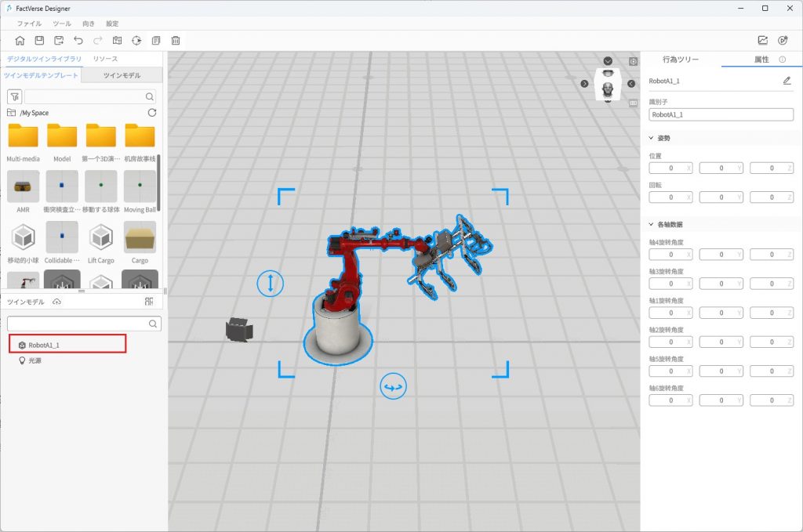Viewport: 803px width, 532px height.
Task: Click the play preview icon at top right
Action: pyautogui.click(x=783, y=41)
